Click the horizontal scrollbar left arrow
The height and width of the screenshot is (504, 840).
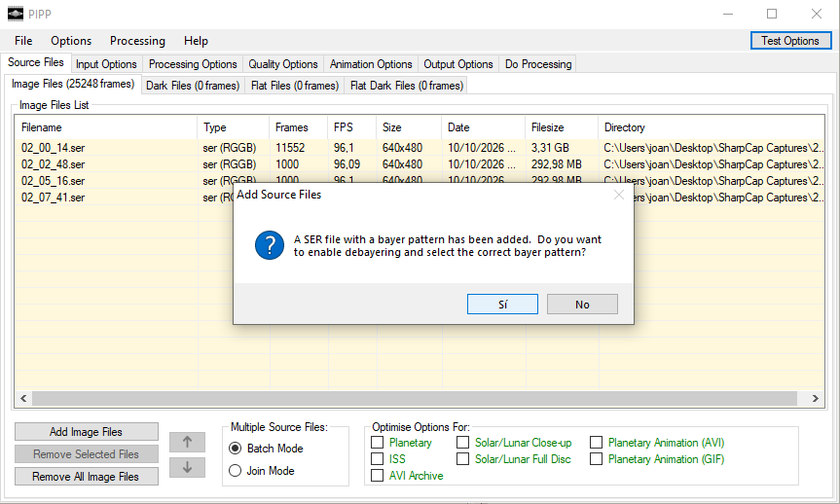pyautogui.click(x=23, y=399)
